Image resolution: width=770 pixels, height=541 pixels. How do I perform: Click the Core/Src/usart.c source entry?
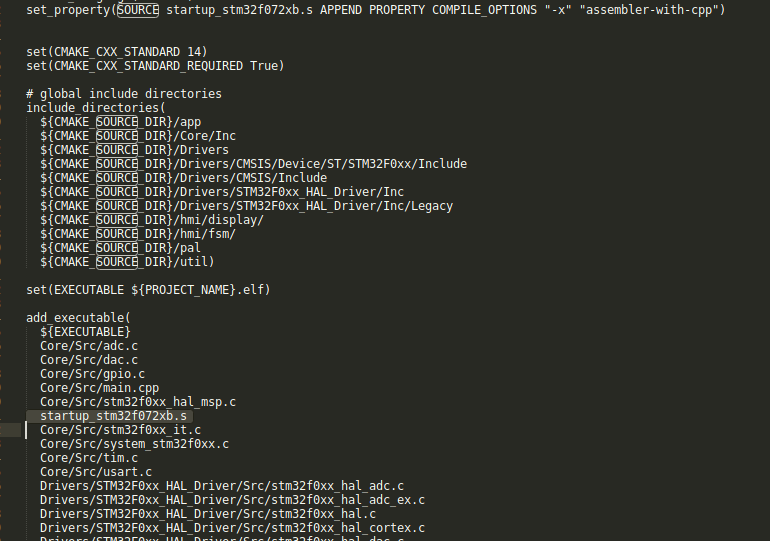(x=96, y=472)
